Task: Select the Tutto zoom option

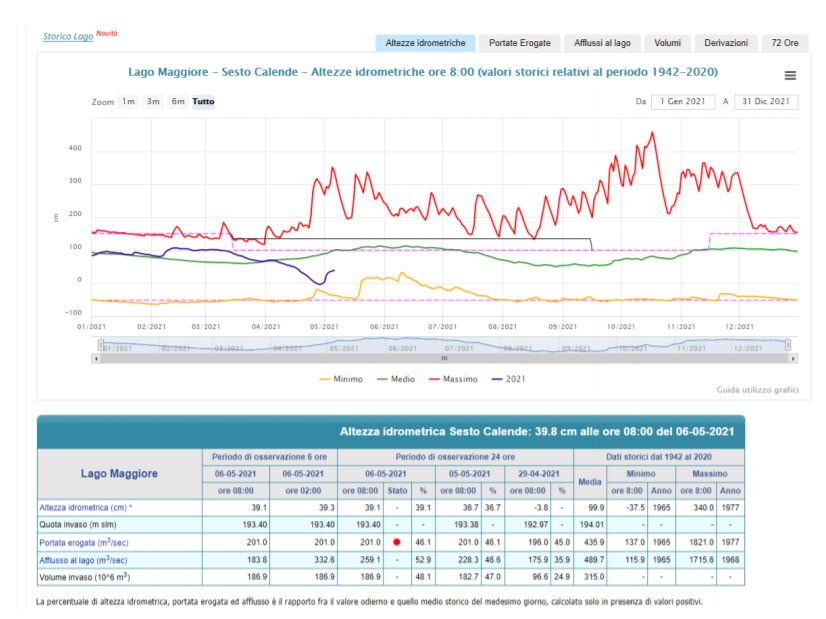Action: (x=203, y=102)
